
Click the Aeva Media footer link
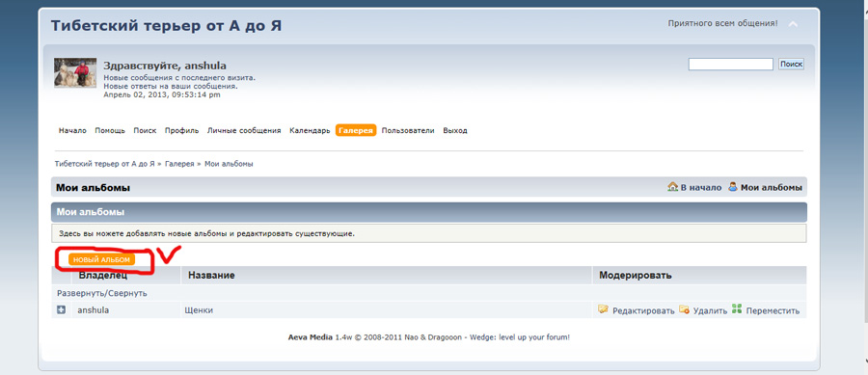310,336
